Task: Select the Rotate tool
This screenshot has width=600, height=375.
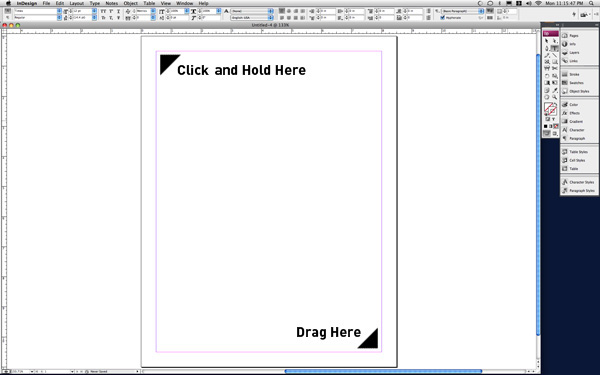Action: pyautogui.click(x=547, y=76)
